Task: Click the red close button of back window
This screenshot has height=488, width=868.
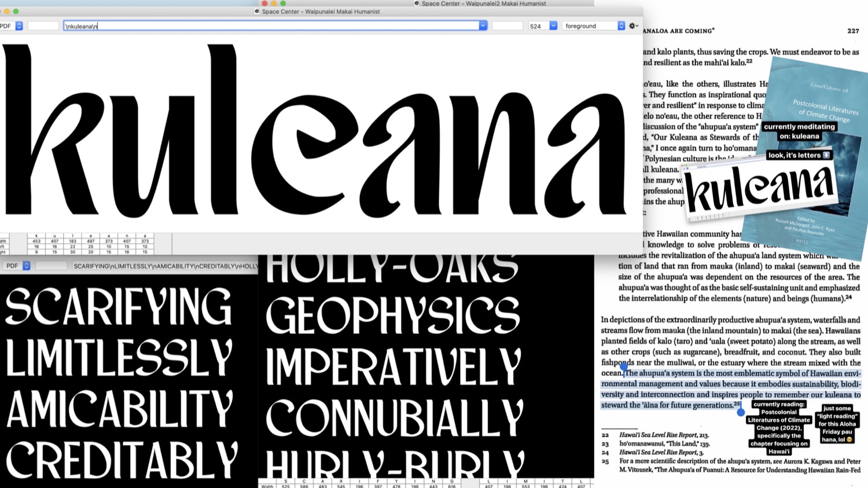Action: click(x=264, y=3)
